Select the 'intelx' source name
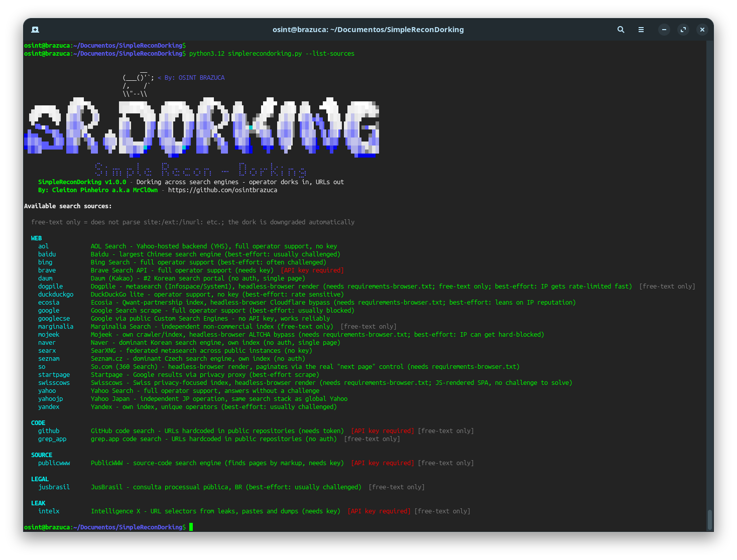This screenshot has height=560, width=737. click(x=49, y=511)
